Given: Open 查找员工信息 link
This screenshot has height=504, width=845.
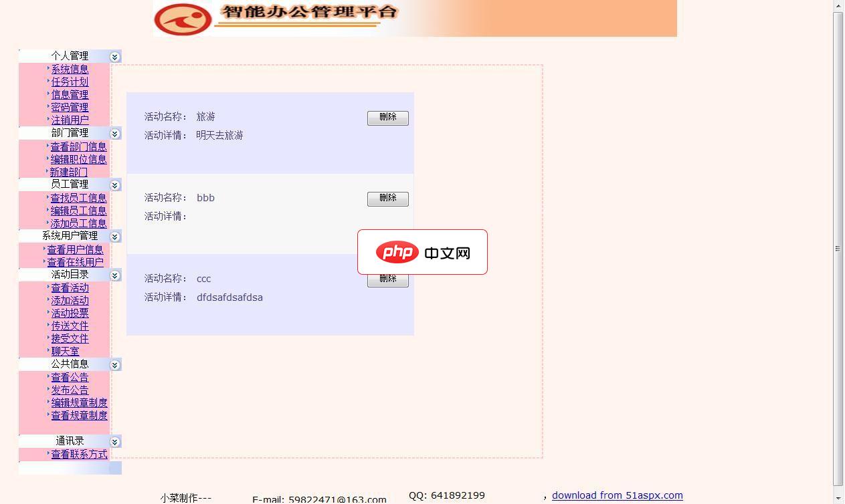Looking at the screenshot, I should 79,198.
